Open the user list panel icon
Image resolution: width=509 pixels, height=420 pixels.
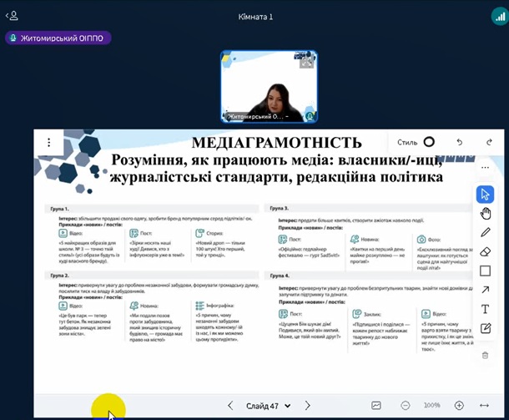coord(12,15)
